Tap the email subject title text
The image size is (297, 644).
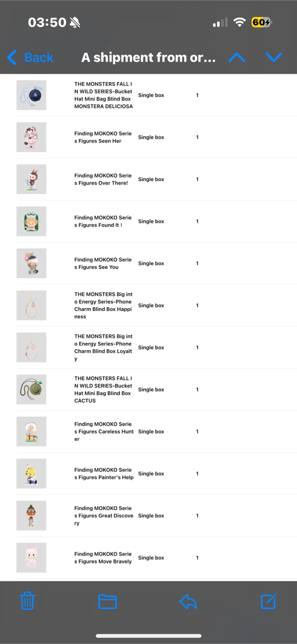[x=148, y=57]
